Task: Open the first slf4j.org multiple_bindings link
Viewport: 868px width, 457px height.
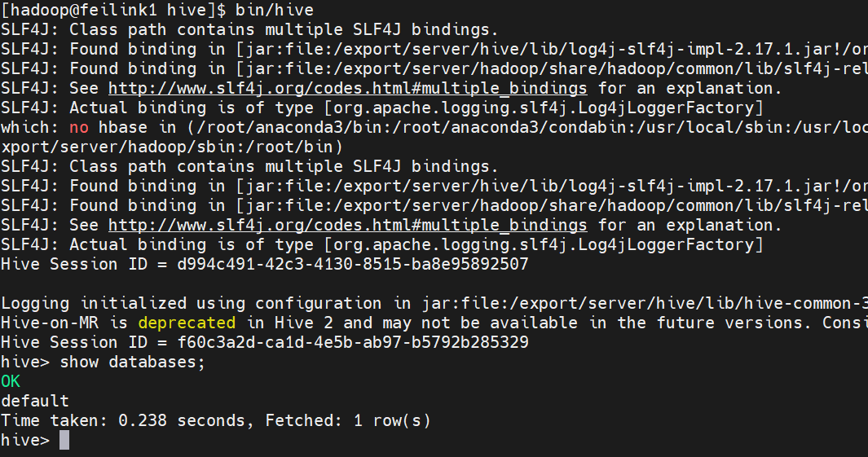Action: click(347, 88)
